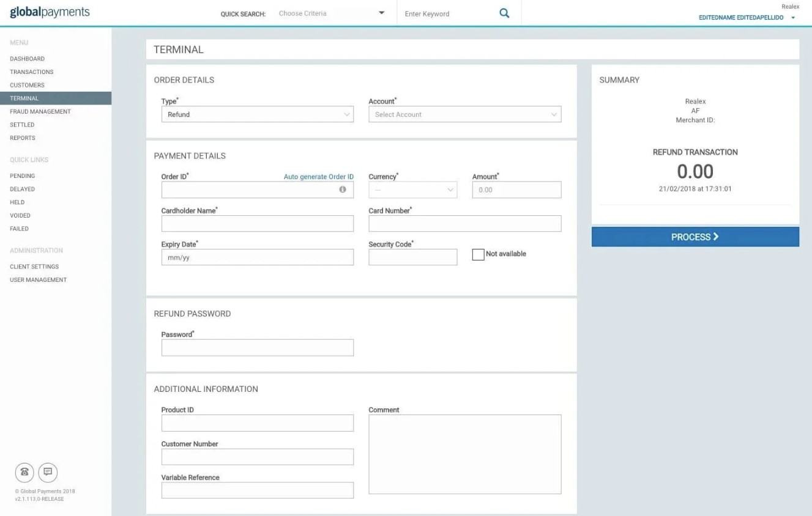Click the phone support icon
The height and width of the screenshot is (516, 812).
coord(24,472)
